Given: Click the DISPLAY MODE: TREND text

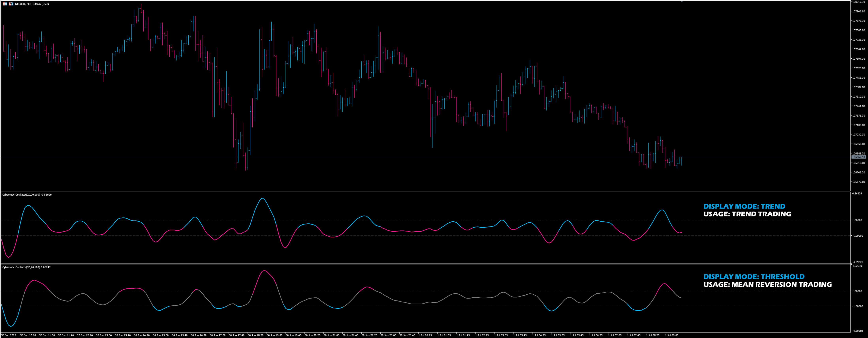Looking at the screenshot, I should (x=744, y=206).
